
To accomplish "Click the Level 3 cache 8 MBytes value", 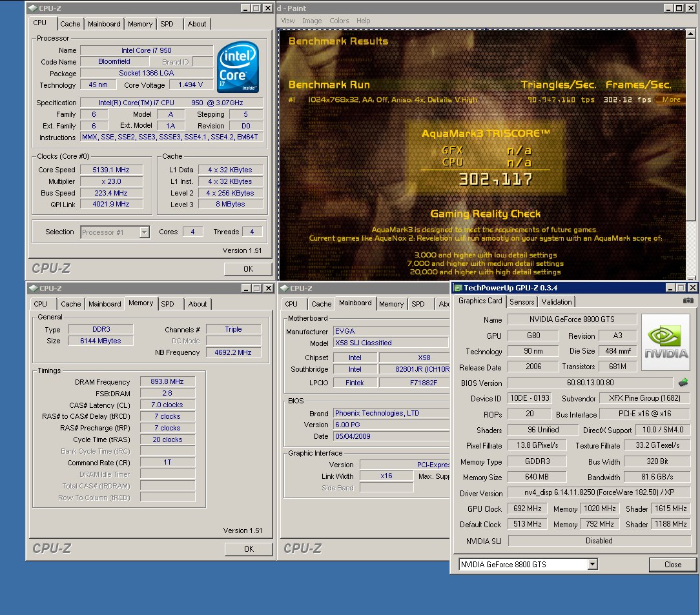I will [231, 205].
